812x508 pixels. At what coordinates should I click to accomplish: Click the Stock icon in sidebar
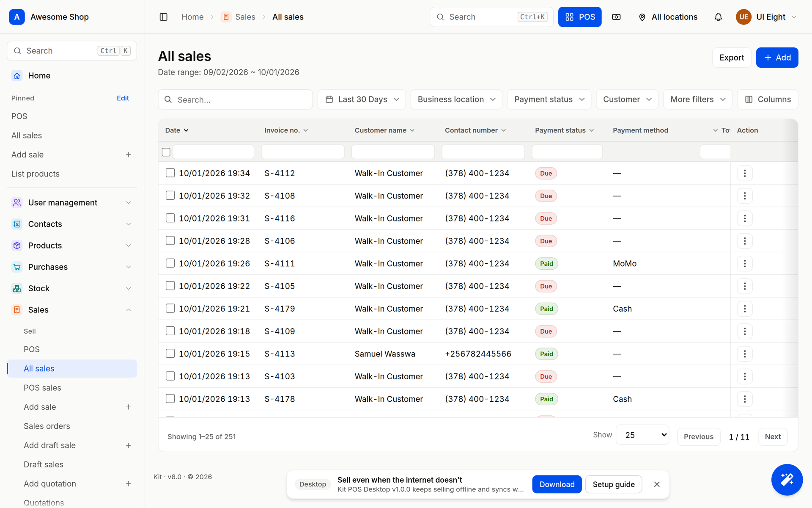[17, 288]
